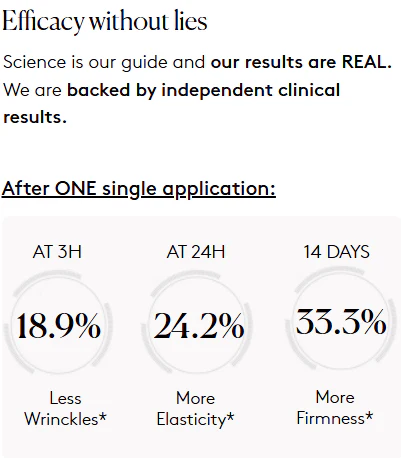Click the asterisk after Wrinckles
Viewport: 401px width, 458px height.
[103, 416]
